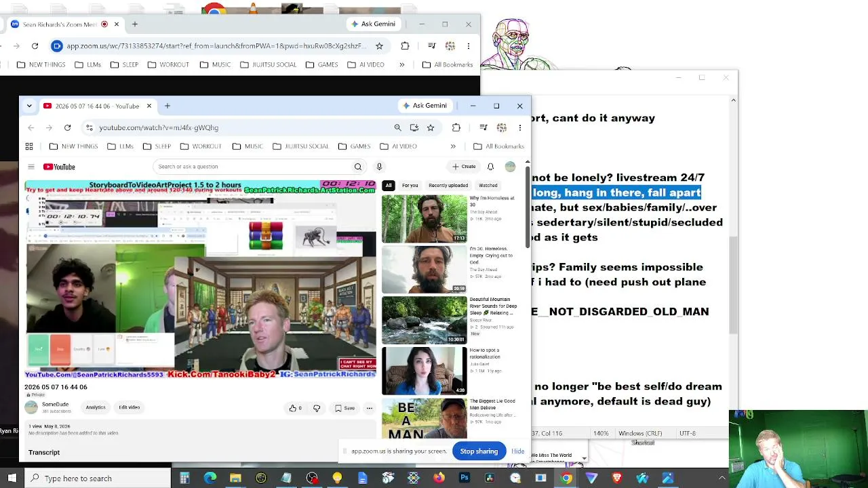Image resolution: width=868 pixels, height=488 pixels.
Task: Dislike the video with thumbs down
Action: pyautogui.click(x=316, y=408)
